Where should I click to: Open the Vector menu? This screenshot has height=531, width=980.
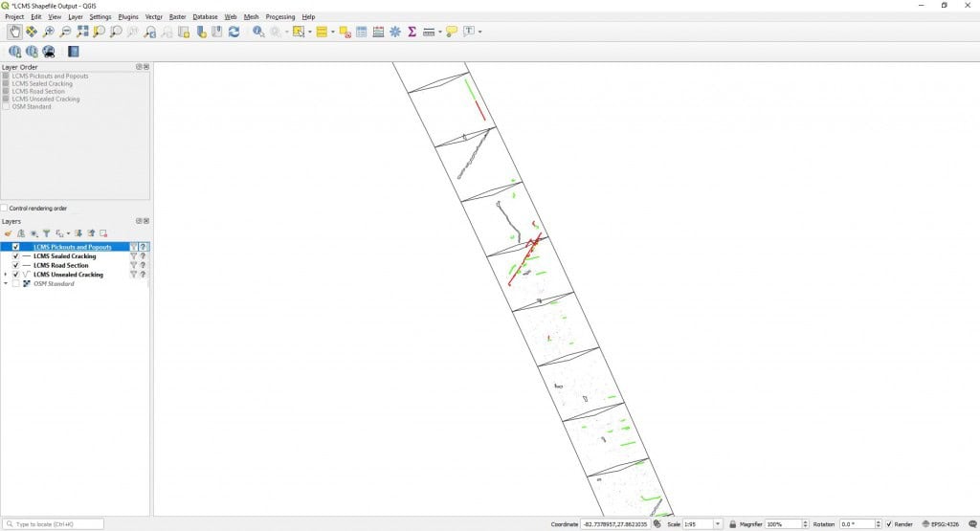click(154, 17)
